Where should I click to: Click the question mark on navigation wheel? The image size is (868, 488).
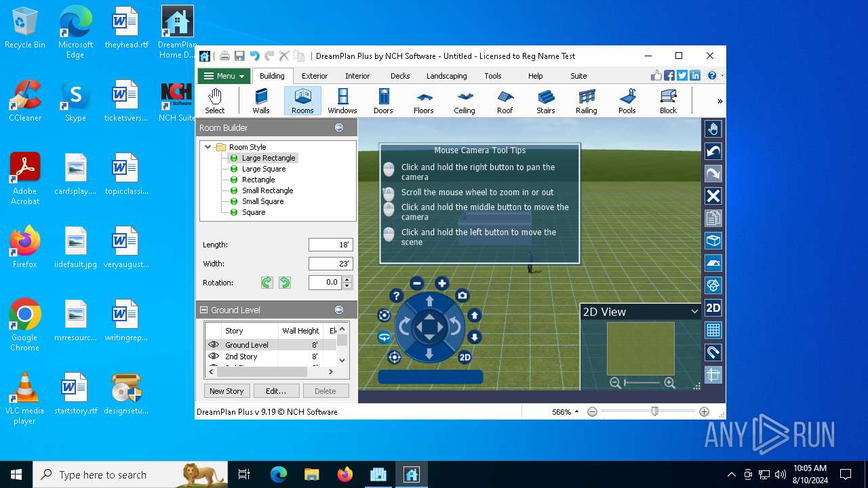coord(396,296)
